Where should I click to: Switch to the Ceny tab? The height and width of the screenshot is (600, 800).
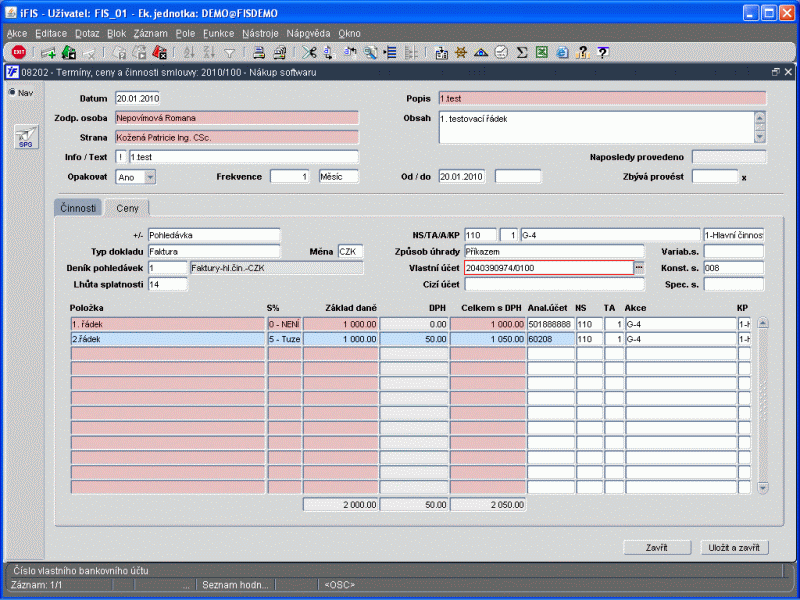127,208
